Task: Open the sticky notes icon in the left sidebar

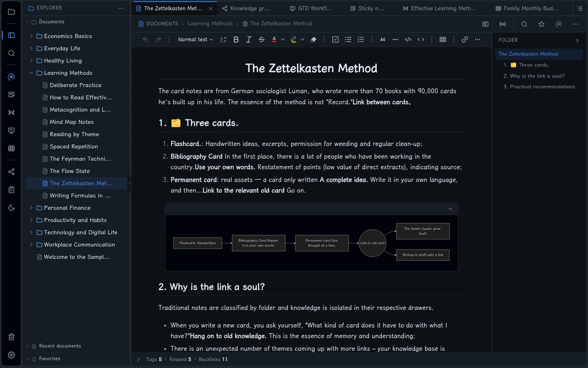Action: [x=11, y=94]
